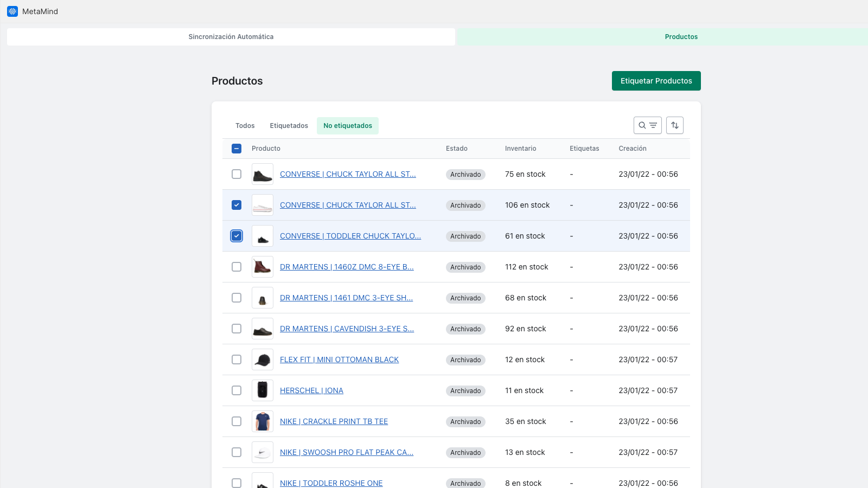The width and height of the screenshot is (868, 488).
Task: Show the Etiquetados product filter
Action: click(289, 126)
